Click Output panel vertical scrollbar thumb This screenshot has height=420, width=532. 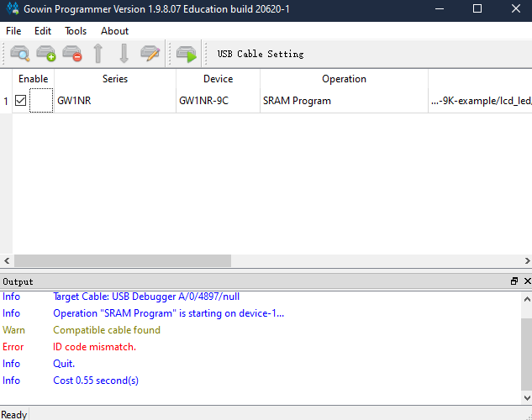tap(527, 354)
